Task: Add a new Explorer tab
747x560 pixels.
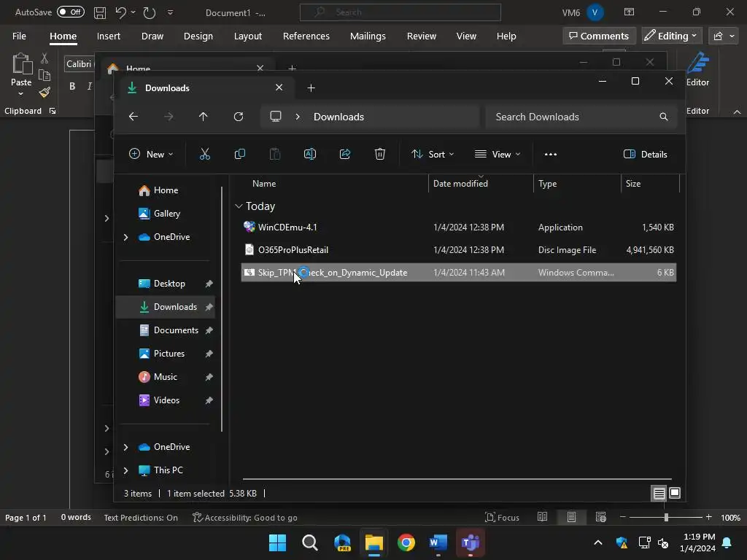Action: coord(311,88)
